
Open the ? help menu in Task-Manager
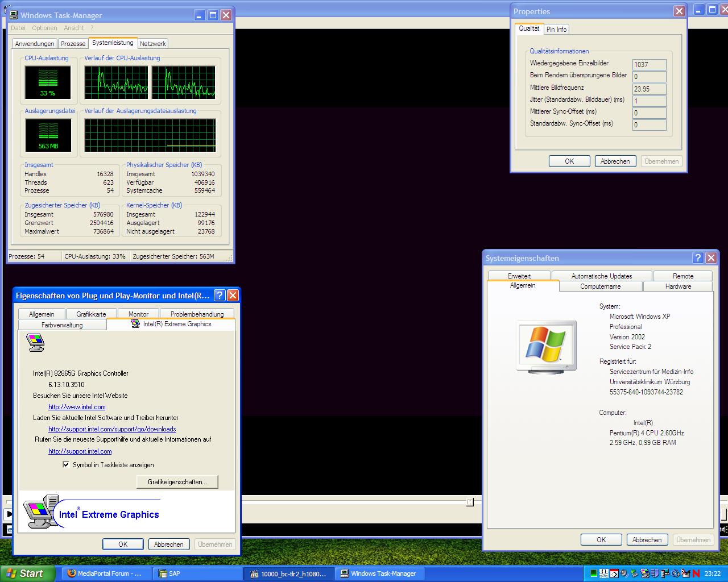coord(92,28)
